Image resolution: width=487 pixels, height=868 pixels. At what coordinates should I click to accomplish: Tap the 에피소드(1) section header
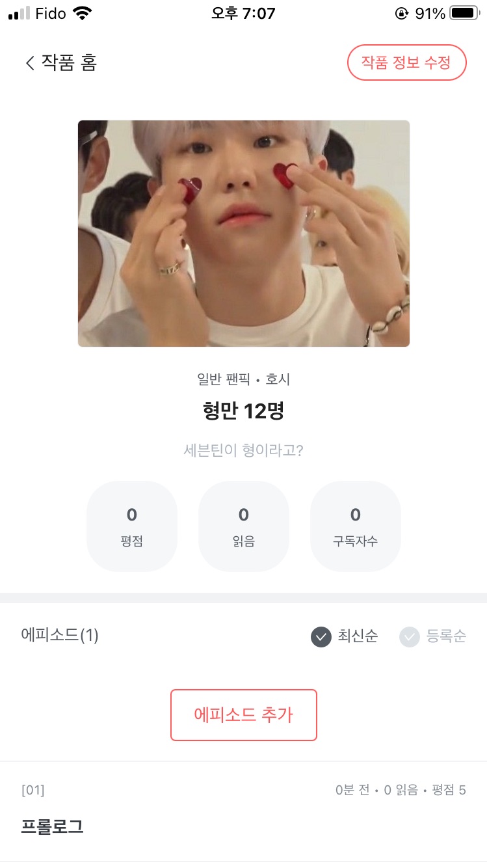coord(60,635)
